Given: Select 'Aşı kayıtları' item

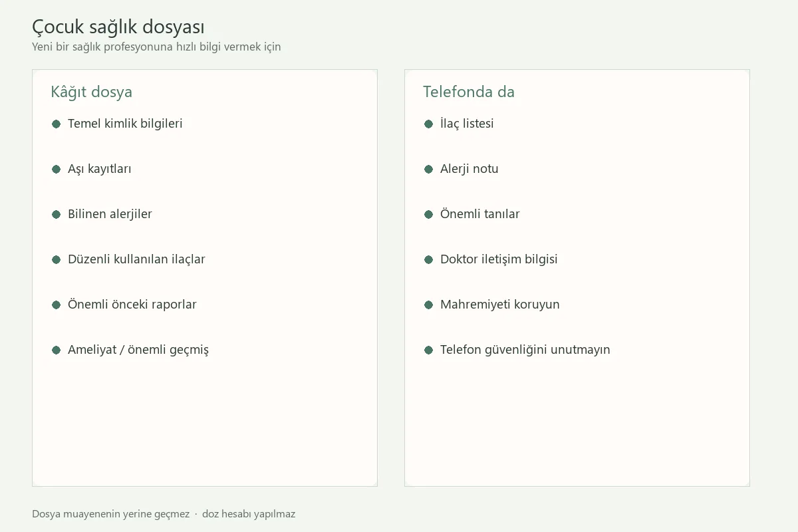Looking at the screenshot, I should coord(100,169).
